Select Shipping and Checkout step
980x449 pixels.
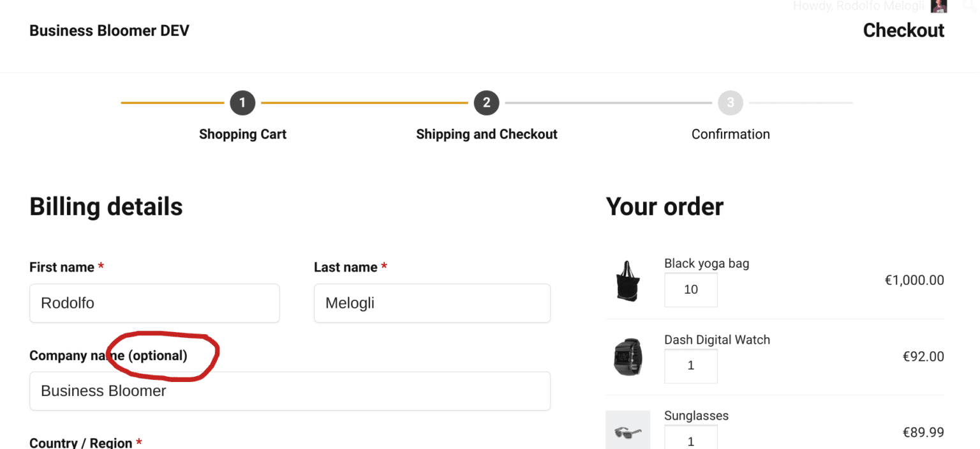pos(486,134)
